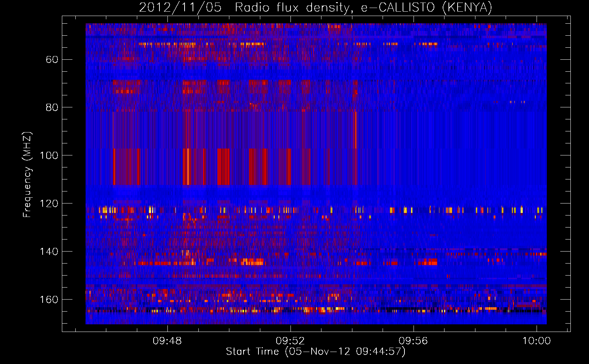589x364 pixels.
Task: Click the 09:56 time tick label
Action: coord(413,341)
